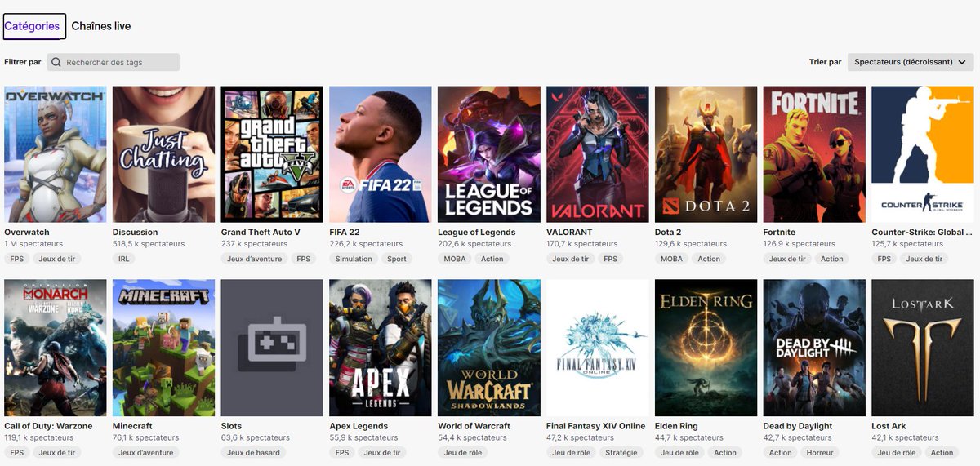Select the Horreur tag under Dead by Daylight
980x466 pixels.
point(820,452)
